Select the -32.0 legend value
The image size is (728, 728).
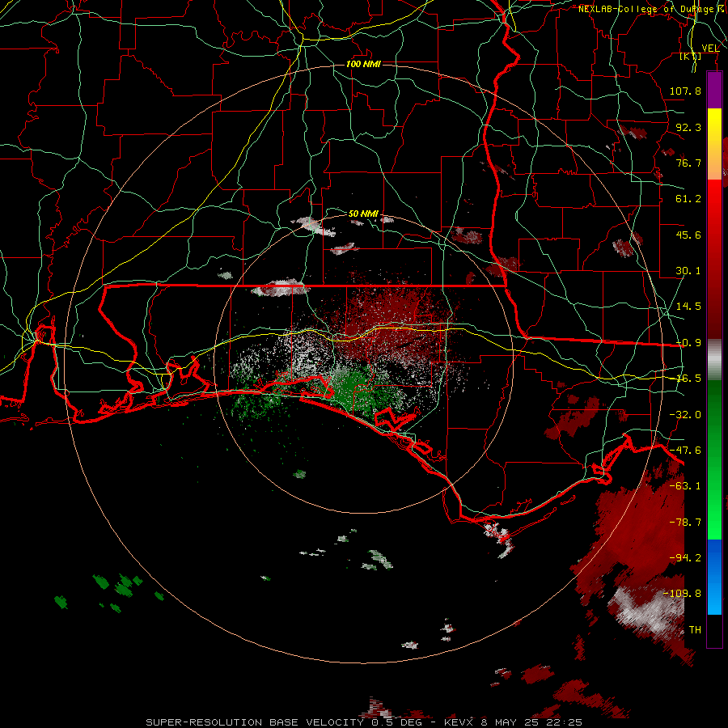coord(685,415)
